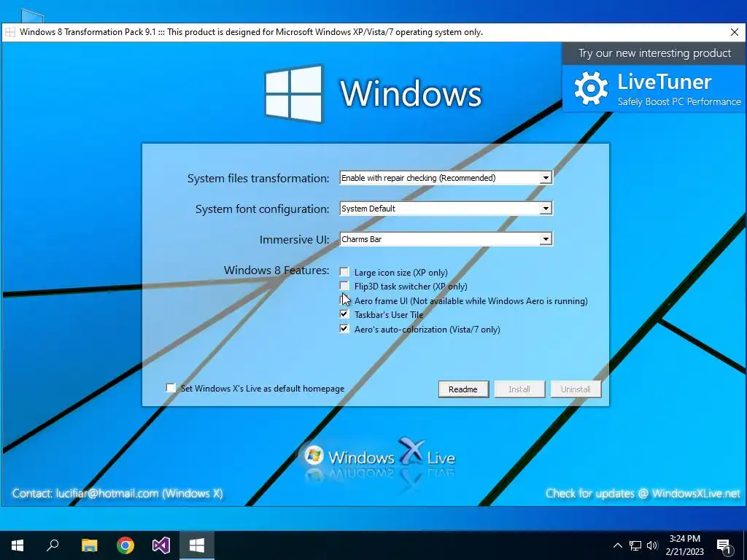Enable Flip3D task switcher checkbox
747x560 pixels.
point(344,286)
